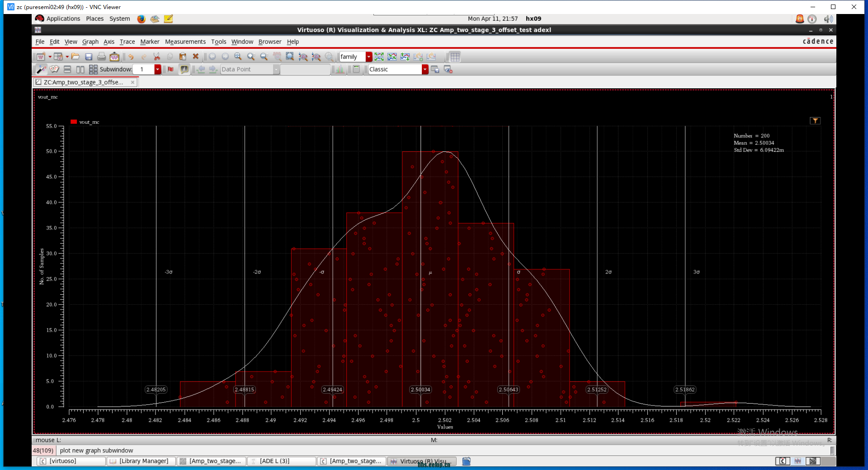The height and width of the screenshot is (470, 868).
Task: Delete using the red X icon
Action: coord(196,56)
